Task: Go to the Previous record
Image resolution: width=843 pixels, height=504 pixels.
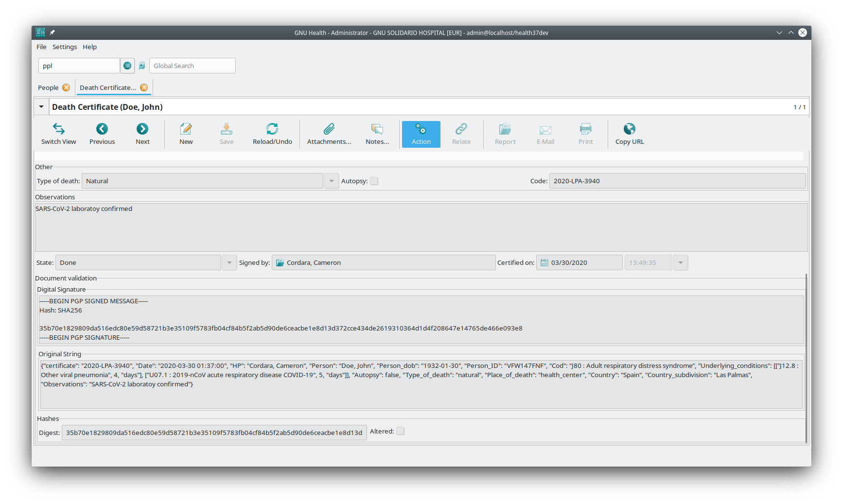Action: pyautogui.click(x=102, y=129)
